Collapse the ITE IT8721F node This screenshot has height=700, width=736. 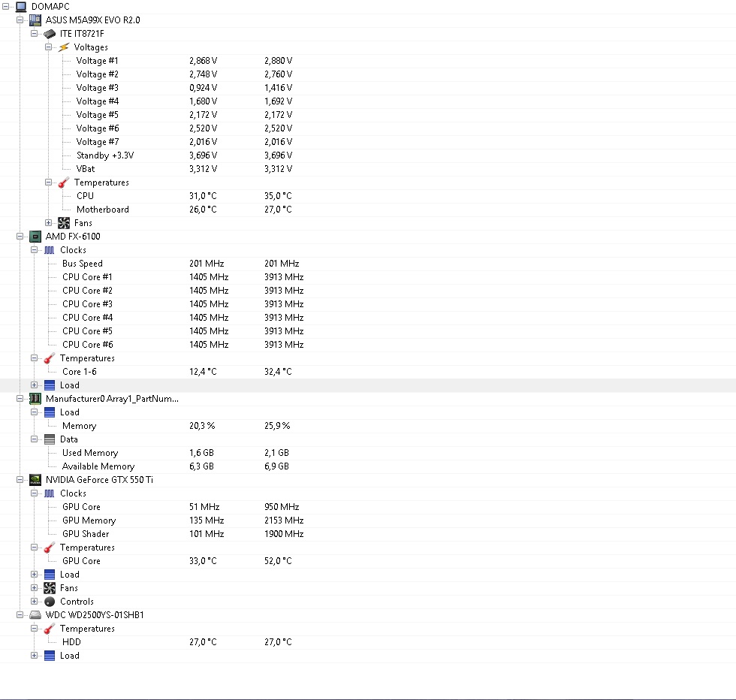(x=34, y=34)
